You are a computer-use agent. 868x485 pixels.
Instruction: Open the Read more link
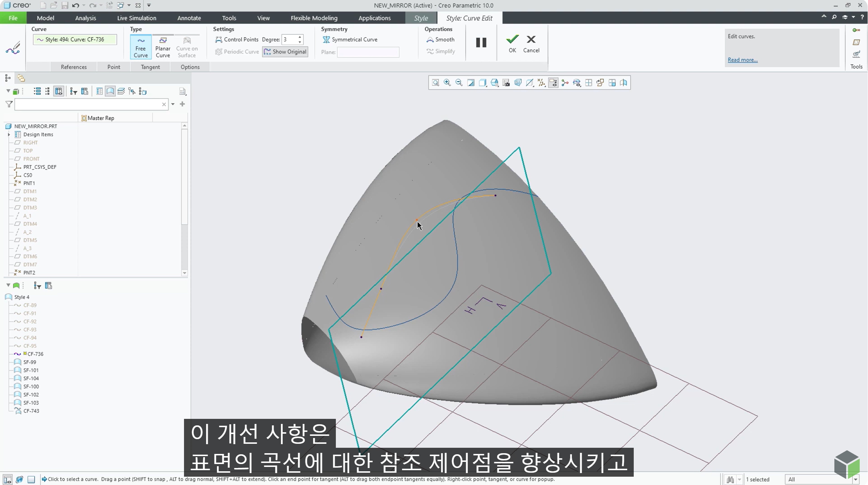click(x=743, y=60)
